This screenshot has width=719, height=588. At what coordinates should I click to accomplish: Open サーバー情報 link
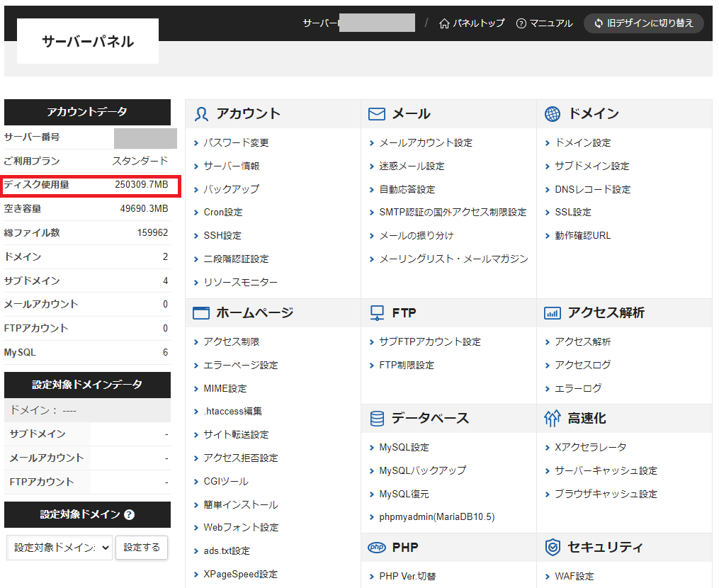[x=231, y=166]
